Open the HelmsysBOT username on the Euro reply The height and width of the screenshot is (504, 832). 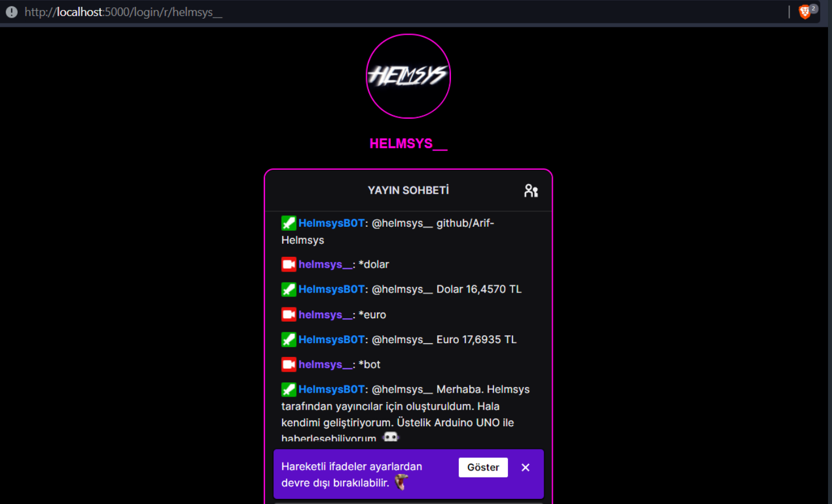click(x=332, y=340)
